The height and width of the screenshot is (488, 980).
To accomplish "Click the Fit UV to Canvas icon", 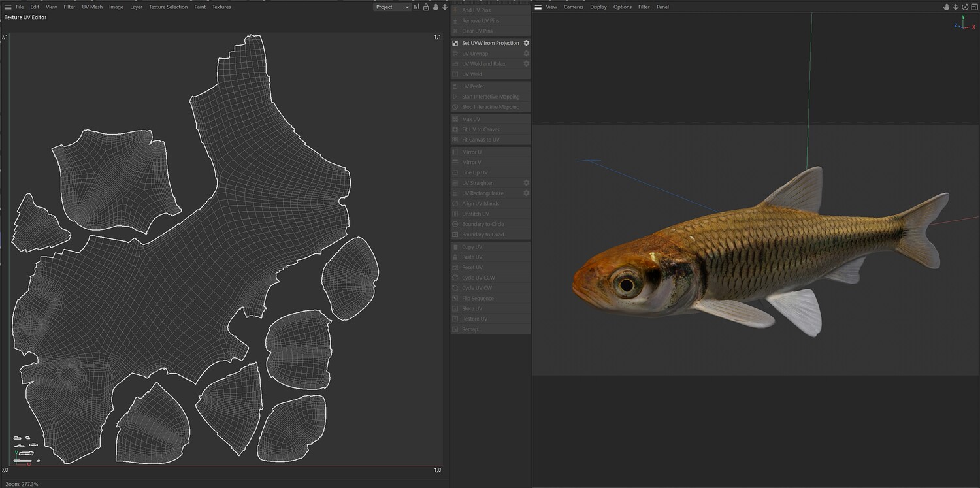I will [455, 129].
